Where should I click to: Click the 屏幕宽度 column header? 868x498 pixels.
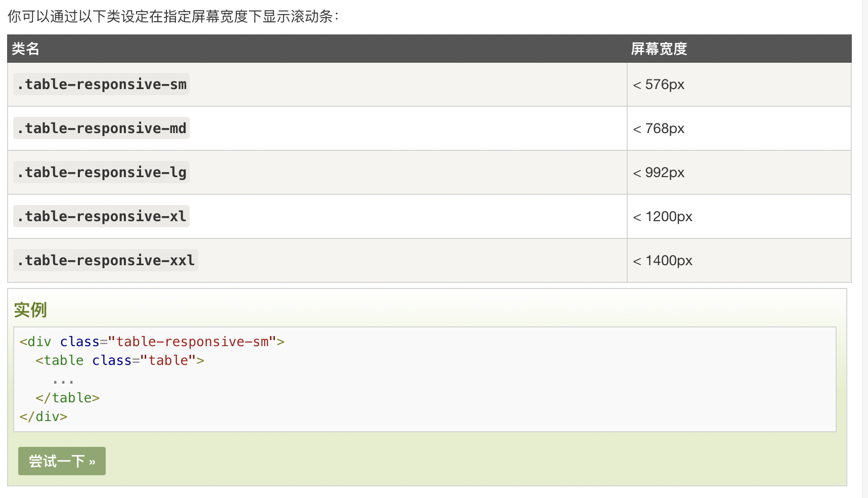coord(739,49)
